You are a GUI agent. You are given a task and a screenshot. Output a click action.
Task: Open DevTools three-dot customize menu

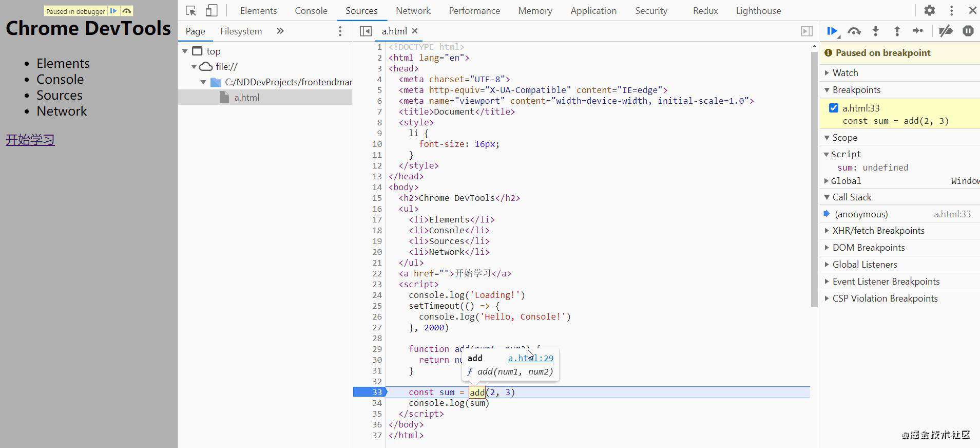pyautogui.click(x=951, y=10)
